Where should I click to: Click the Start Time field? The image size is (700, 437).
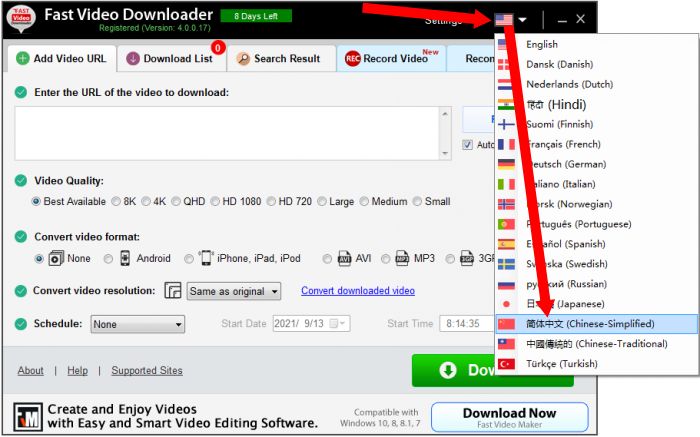click(x=467, y=324)
